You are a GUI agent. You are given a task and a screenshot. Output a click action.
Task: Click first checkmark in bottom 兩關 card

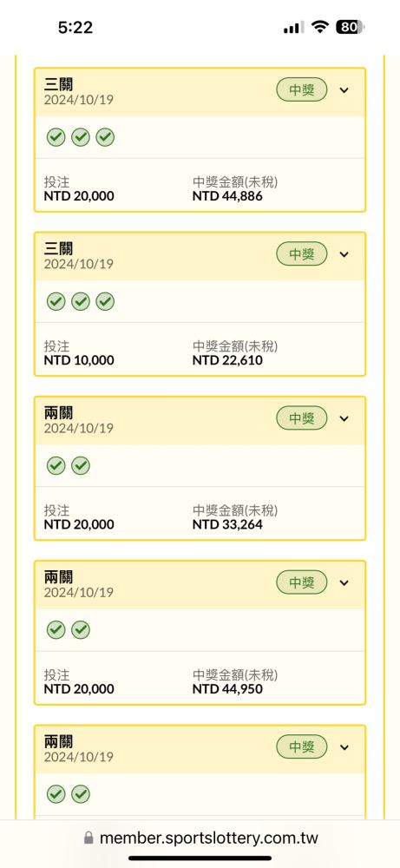coord(56,794)
